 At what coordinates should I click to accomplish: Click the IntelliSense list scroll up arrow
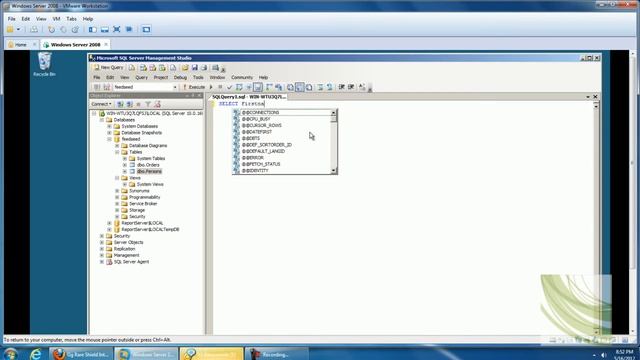334,113
